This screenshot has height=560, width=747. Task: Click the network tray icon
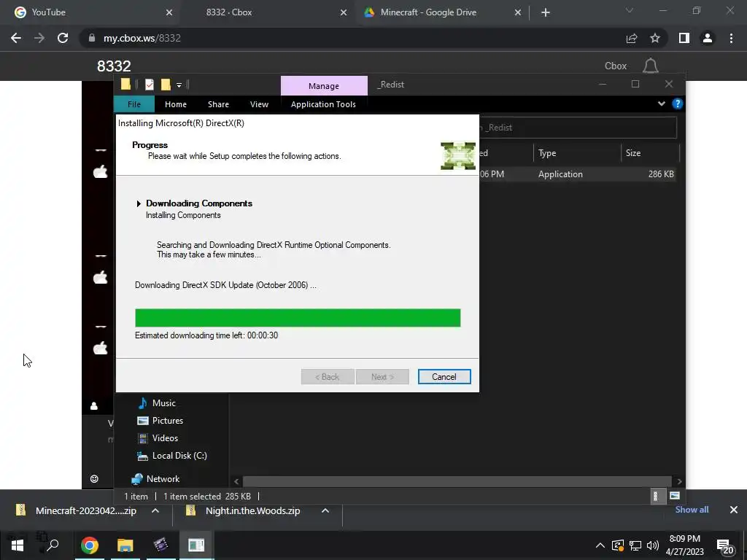pyautogui.click(x=635, y=545)
